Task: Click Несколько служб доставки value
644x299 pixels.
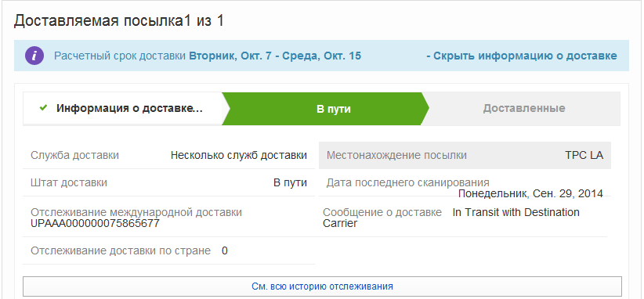Action: point(239,156)
